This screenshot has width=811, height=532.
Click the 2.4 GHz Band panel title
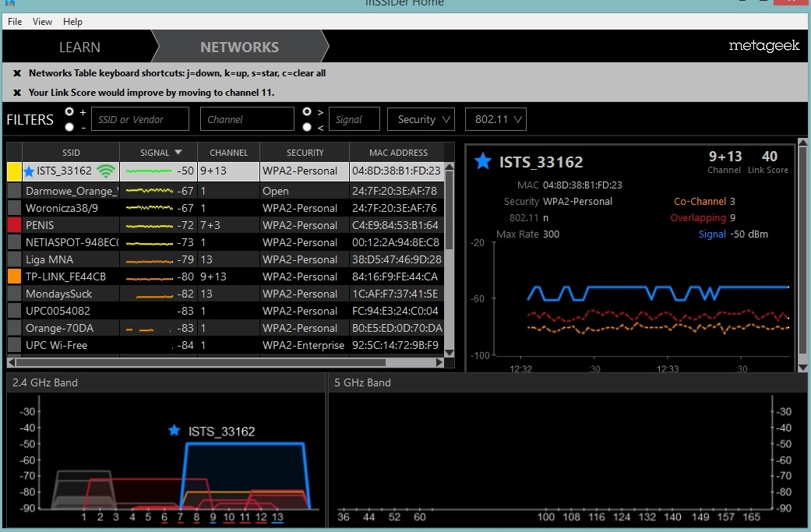click(45, 382)
